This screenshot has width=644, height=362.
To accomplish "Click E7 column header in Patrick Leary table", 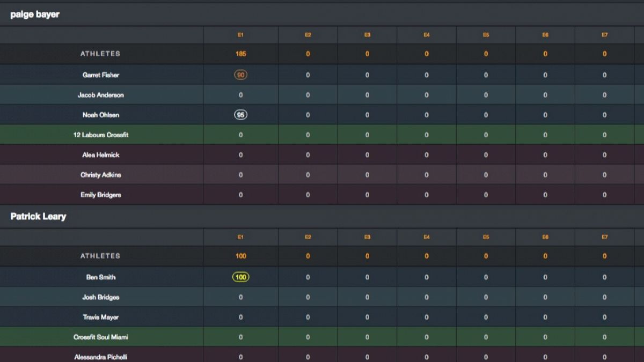I will coord(604,237).
